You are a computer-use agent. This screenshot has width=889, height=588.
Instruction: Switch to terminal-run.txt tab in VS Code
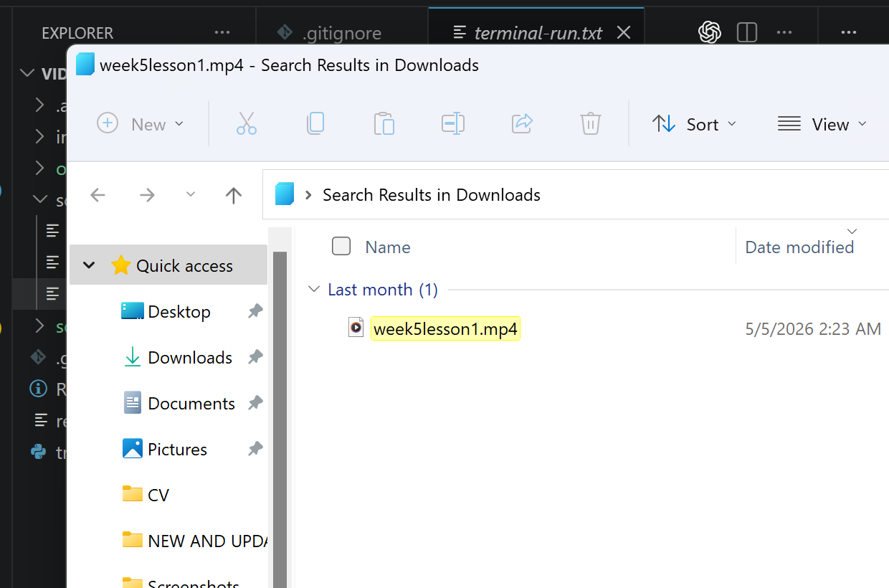click(x=538, y=33)
